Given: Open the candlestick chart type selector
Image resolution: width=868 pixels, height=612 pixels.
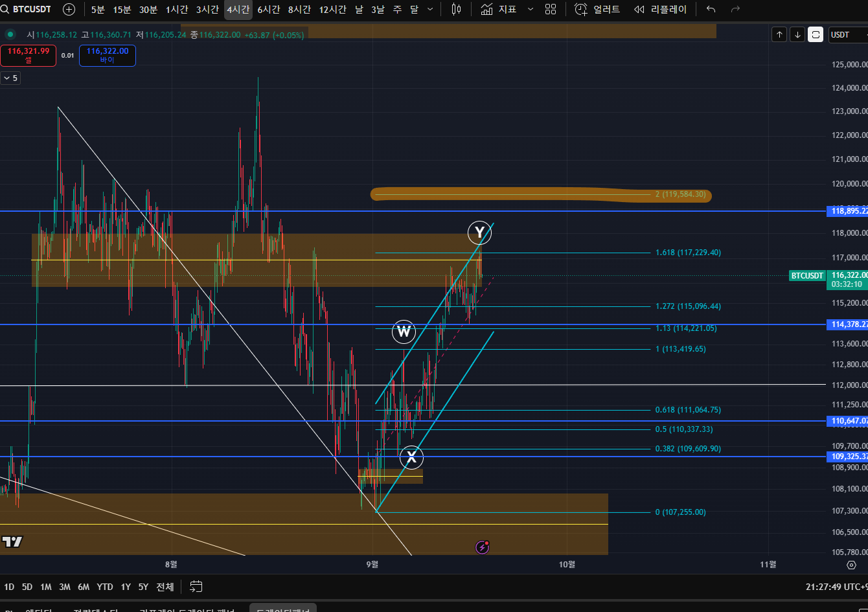Looking at the screenshot, I should coord(456,9).
